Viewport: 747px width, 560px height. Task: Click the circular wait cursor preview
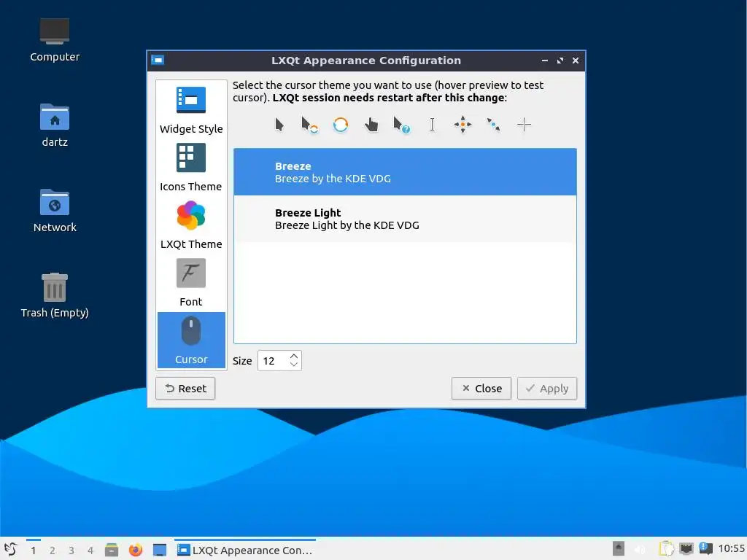click(x=341, y=125)
